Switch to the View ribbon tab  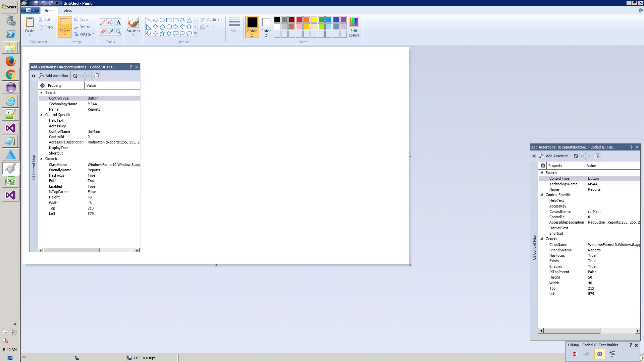68,11
